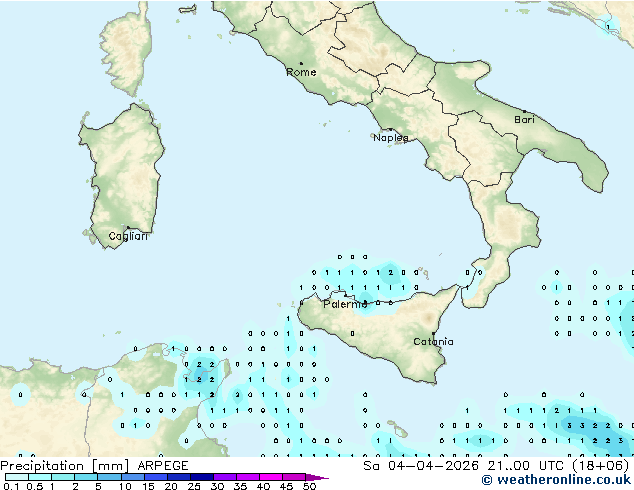Click the legend swatch between 5 and 10

point(109,477)
